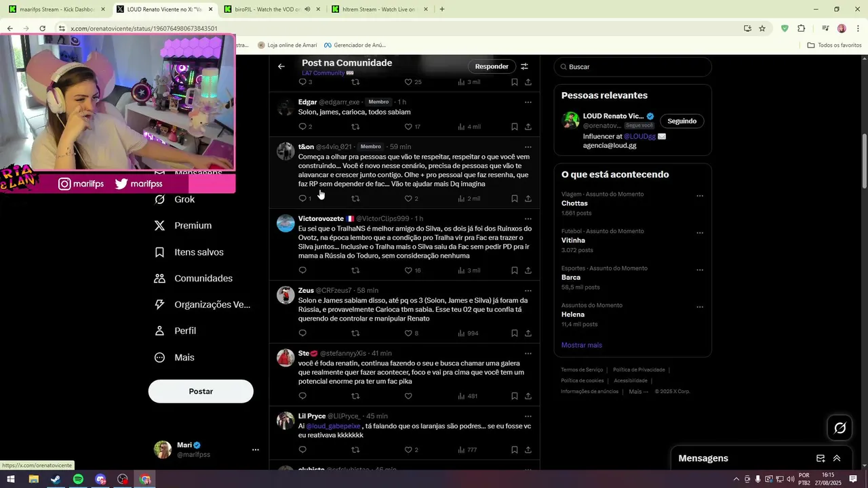Reply to Zeus's comment
The width and height of the screenshot is (868, 488).
pyautogui.click(x=302, y=333)
